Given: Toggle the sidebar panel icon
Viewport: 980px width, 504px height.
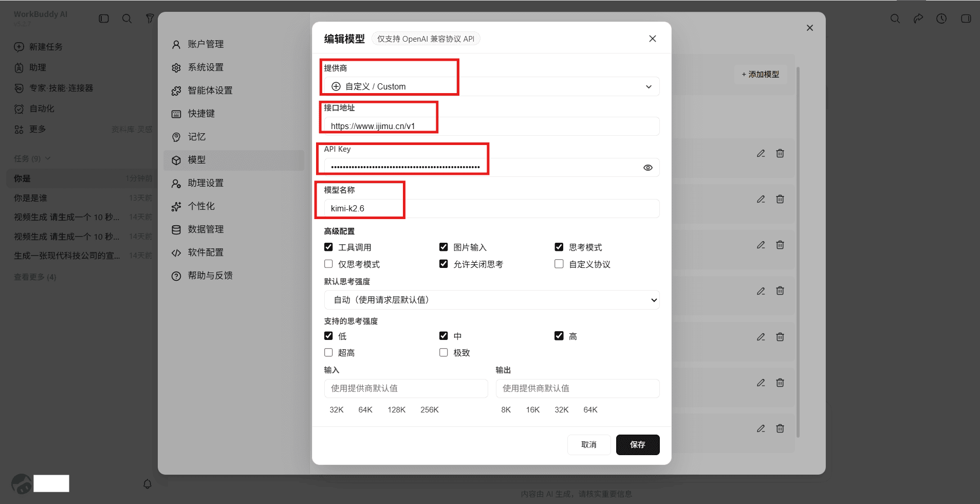Looking at the screenshot, I should (104, 19).
